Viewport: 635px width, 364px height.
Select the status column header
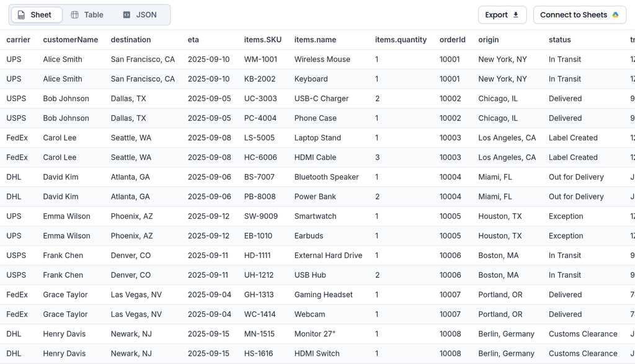560,40
